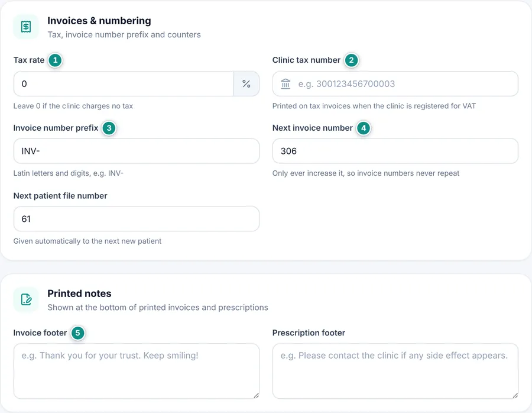Click inside the Invoice footer text area
This screenshot has height=413, width=532.
click(137, 371)
